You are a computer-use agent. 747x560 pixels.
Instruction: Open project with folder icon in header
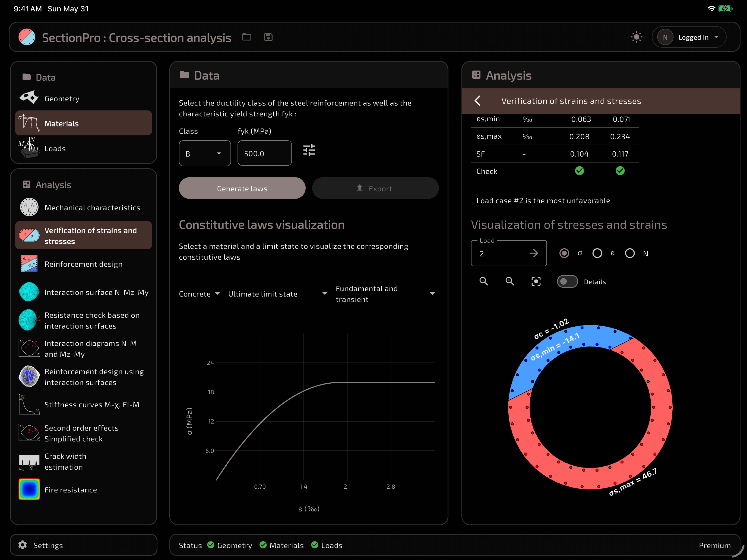(x=247, y=37)
